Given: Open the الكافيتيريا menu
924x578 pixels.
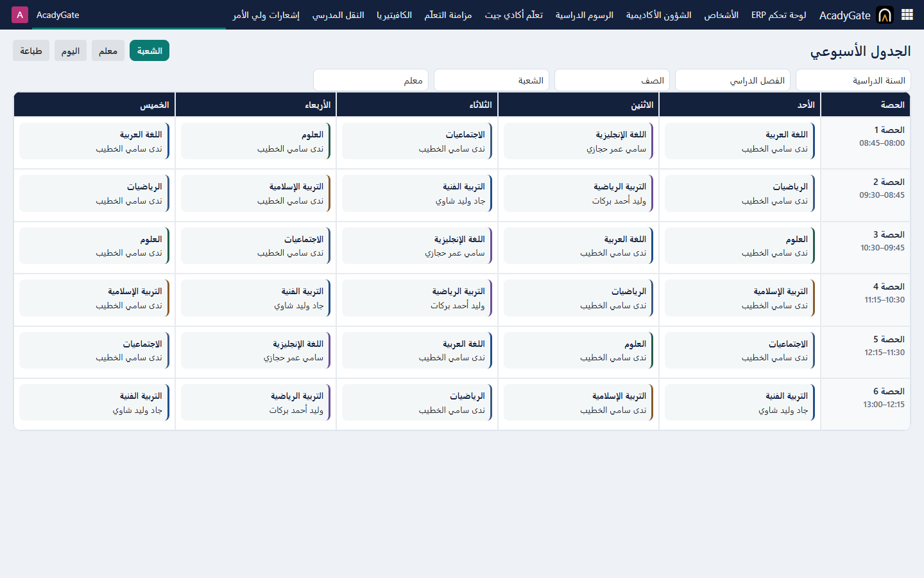Looking at the screenshot, I should [x=394, y=15].
